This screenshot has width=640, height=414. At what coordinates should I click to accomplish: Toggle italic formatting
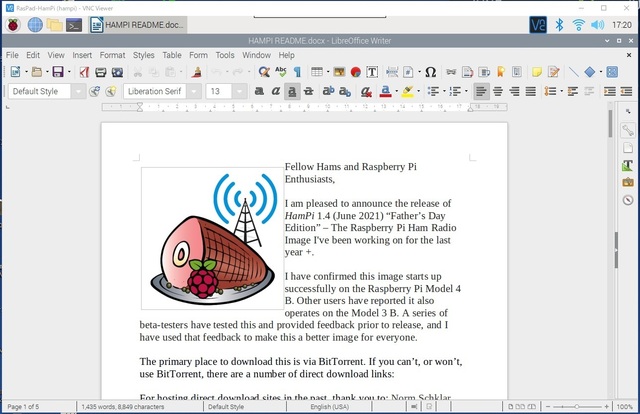(x=276, y=91)
